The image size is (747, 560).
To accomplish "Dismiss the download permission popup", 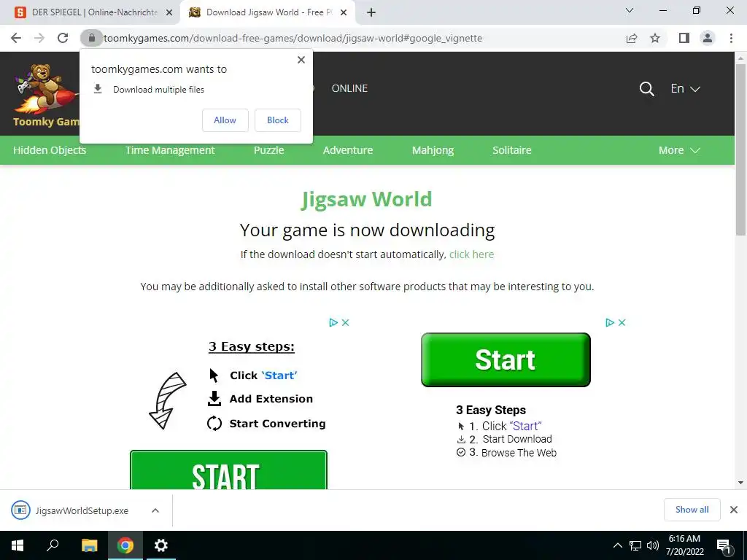I will 301,60.
